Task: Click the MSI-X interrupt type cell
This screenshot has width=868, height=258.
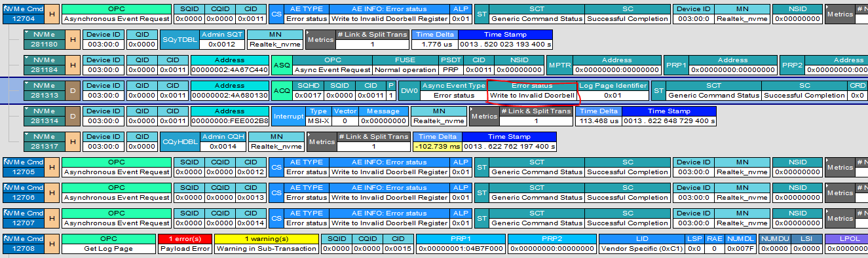Action: click(x=318, y=121)
